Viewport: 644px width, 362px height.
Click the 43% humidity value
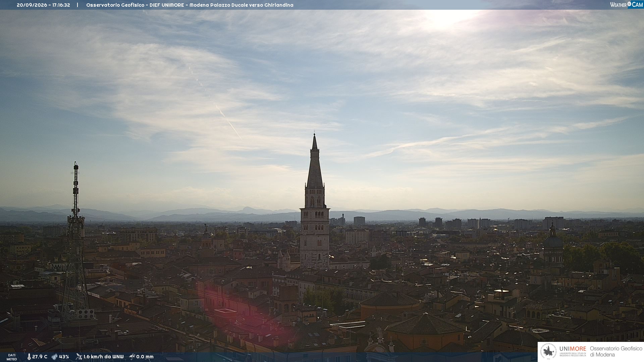click(x=64, y=357)
